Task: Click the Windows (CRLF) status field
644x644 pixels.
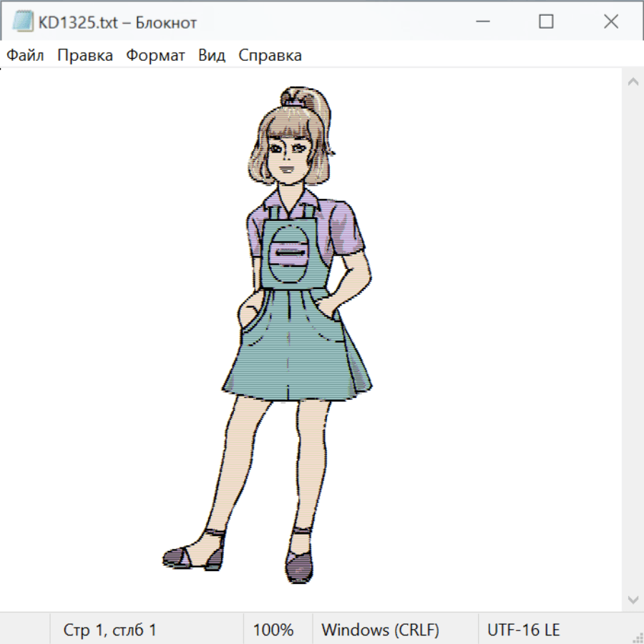Action: pos(380,630)
